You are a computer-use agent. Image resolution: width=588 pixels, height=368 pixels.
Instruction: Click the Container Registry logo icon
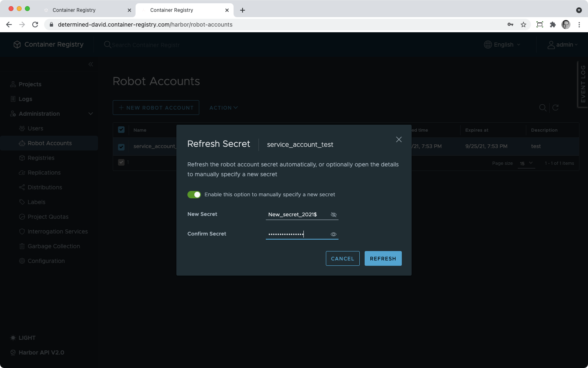click(x=17, y=45)
